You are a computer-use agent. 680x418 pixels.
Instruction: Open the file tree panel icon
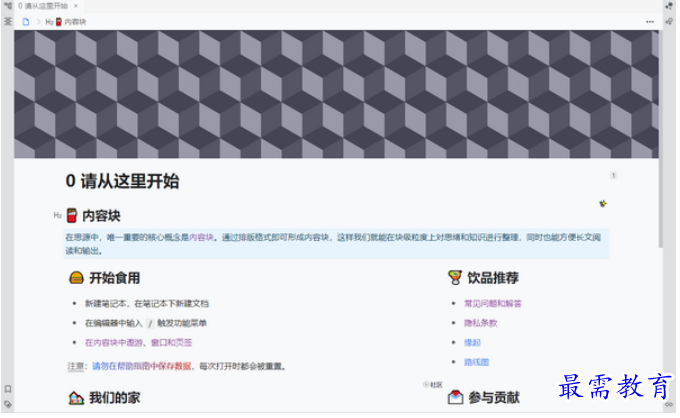tap(7, 6)
